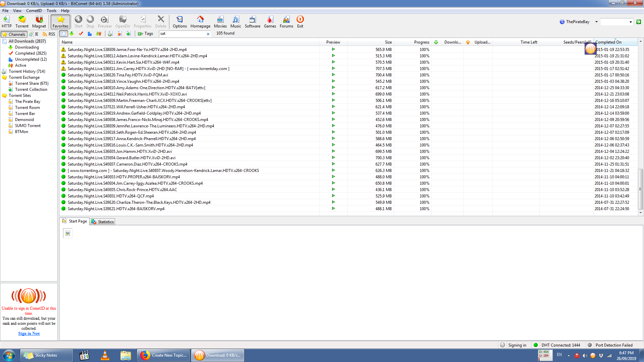The image size is (644, 362).
Task: Click the Games toolbar icon
Action: 270,21
